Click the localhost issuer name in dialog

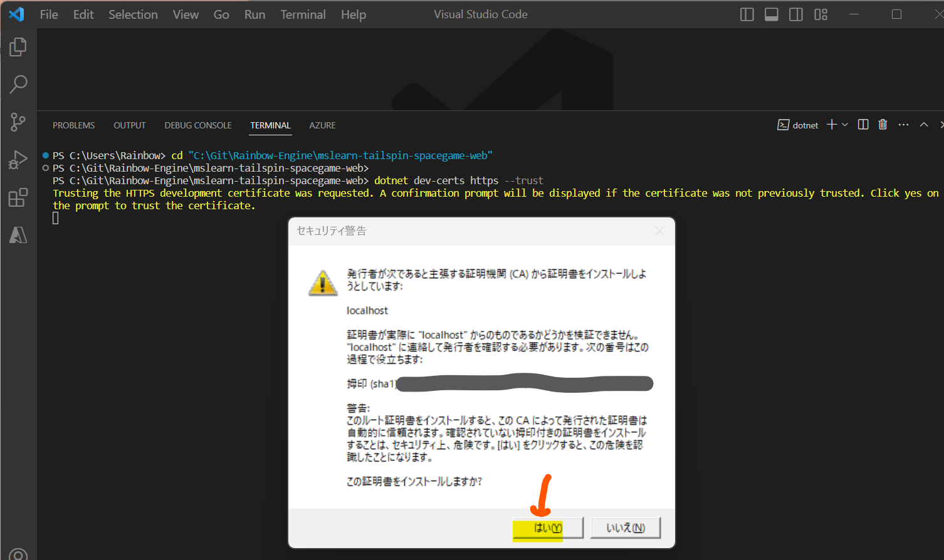point(367,311)
